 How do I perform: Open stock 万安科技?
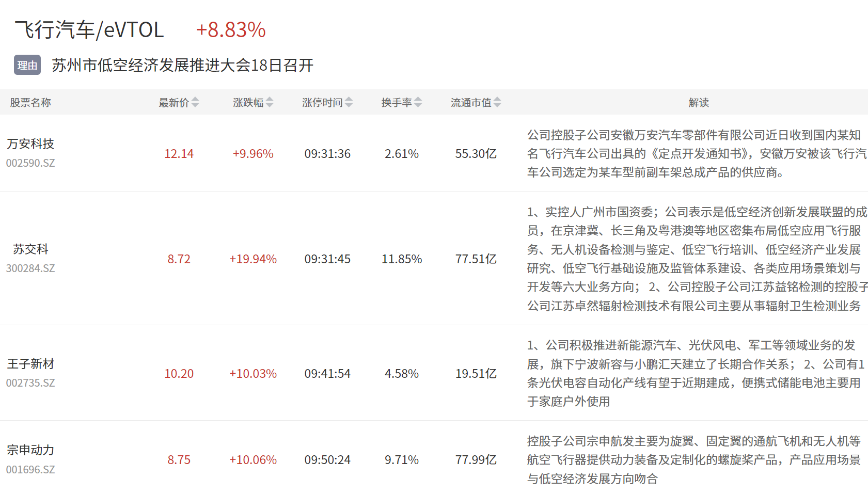tap(30, 144)
